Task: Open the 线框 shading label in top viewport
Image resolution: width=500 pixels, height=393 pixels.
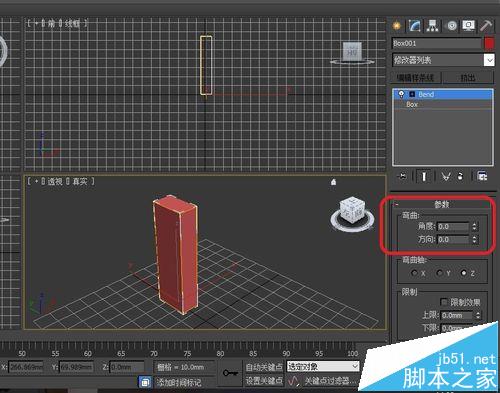Action: click(x=72, y=23)
